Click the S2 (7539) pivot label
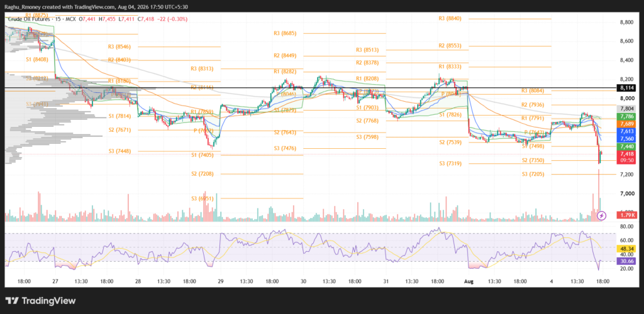This screenshot has width=644, height=314. 451,143
